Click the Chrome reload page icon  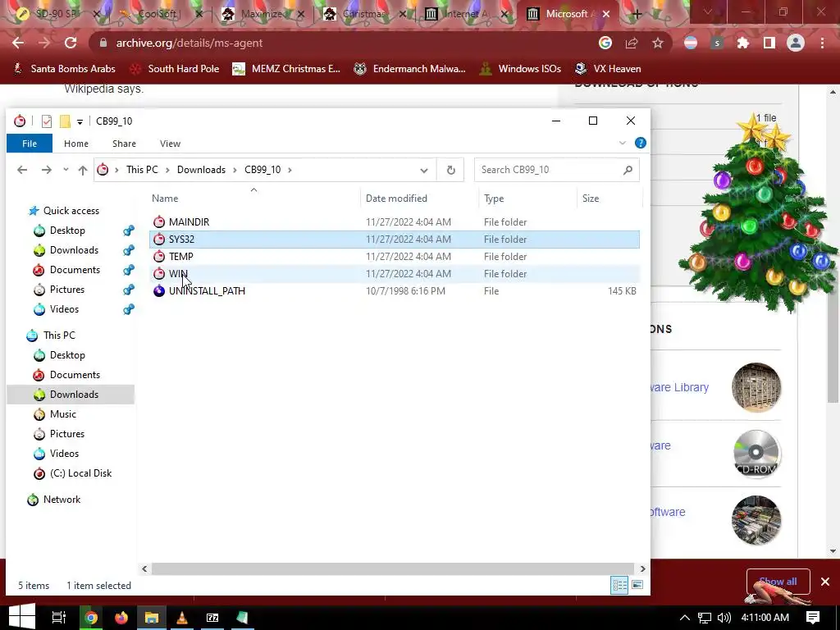pyautogui.click(x=71, y=43)
